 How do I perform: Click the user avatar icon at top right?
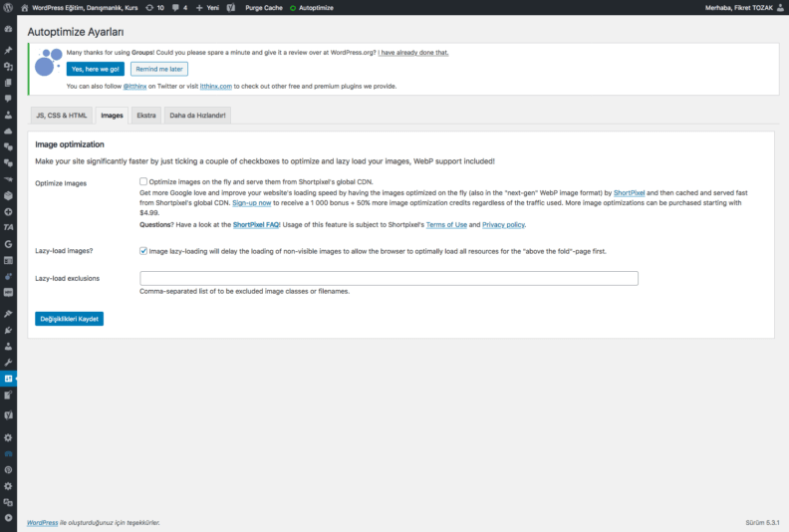click(780, 8)
